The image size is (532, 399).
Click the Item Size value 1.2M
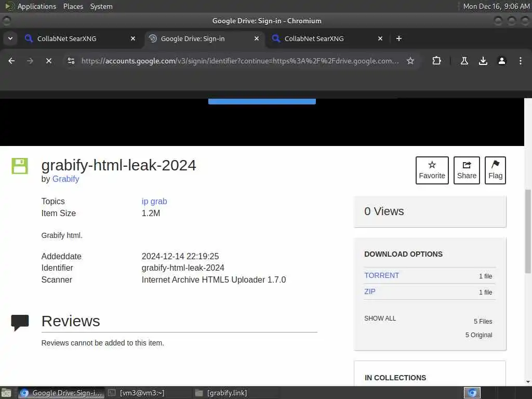point(151,213)
